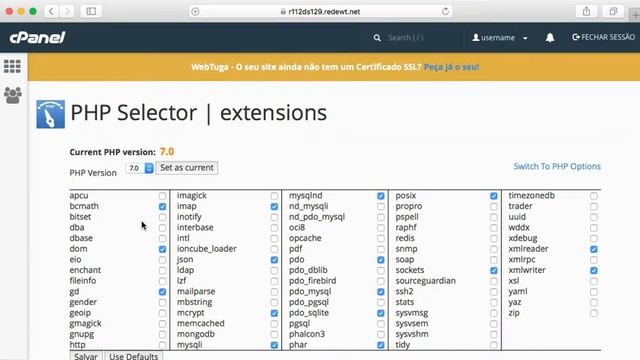Enable the mongodb extension checkbox
Screen dimensions: 640x360
pos(274,334)
